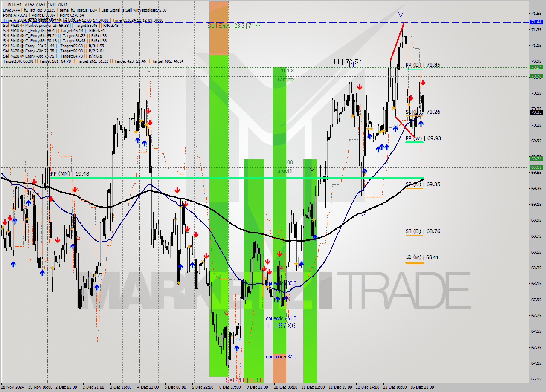This screenshot has width=546, height=392.
Task: Click the 'Sell %10 @ C_Entry38: 68.4' line
Action: pos(54,30)
